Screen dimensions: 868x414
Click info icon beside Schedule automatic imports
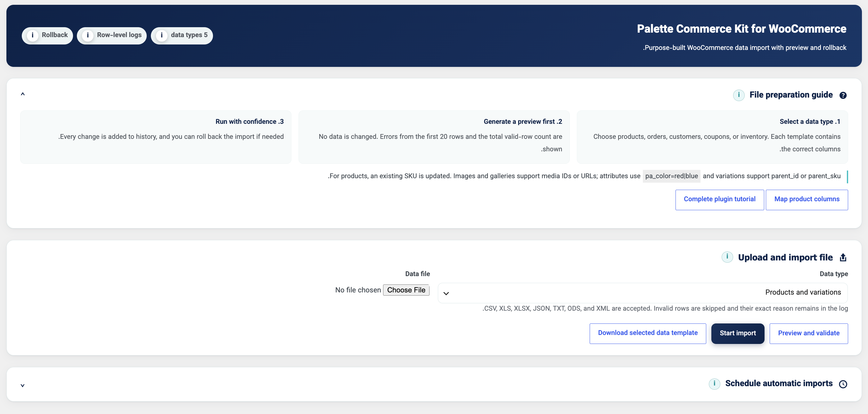[714, 384]
